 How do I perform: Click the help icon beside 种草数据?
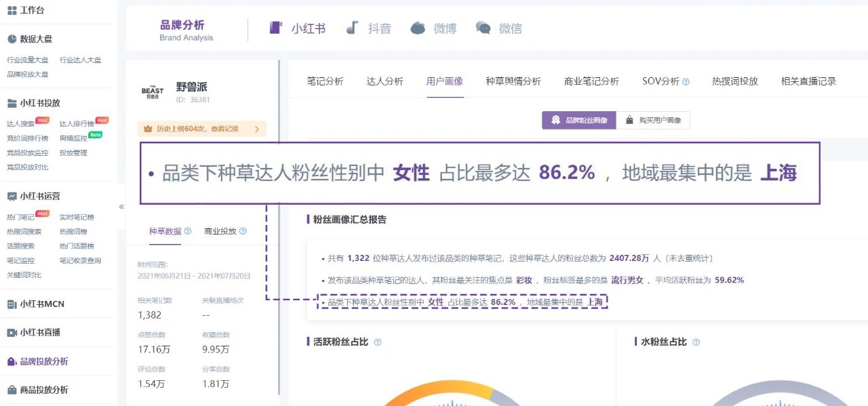tap(188, 231)
